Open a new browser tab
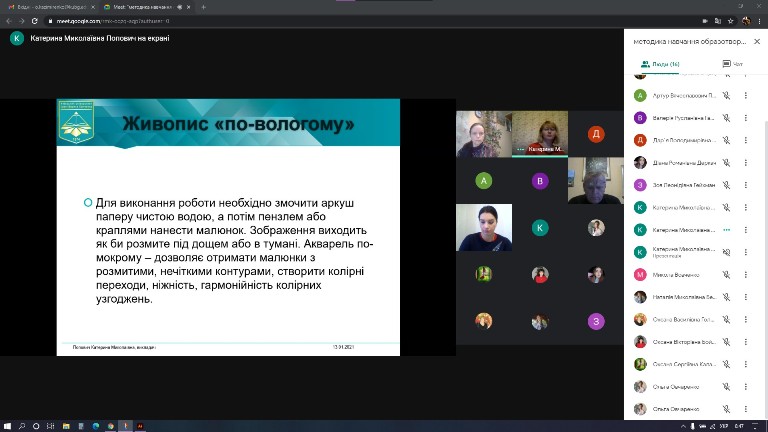The image size is (768, 432). 203,7
